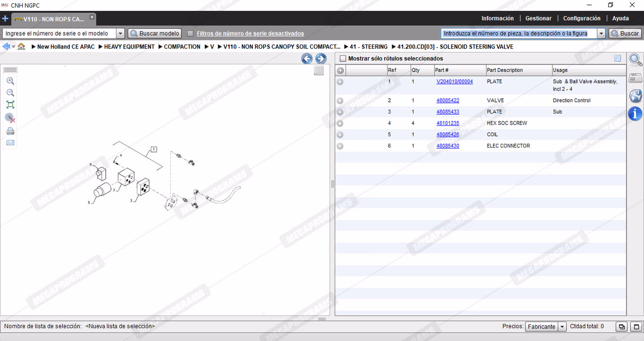The height and width of the screenshot is (341, 644).
Task: Go to next figure arrow
Action: point(321,58)
